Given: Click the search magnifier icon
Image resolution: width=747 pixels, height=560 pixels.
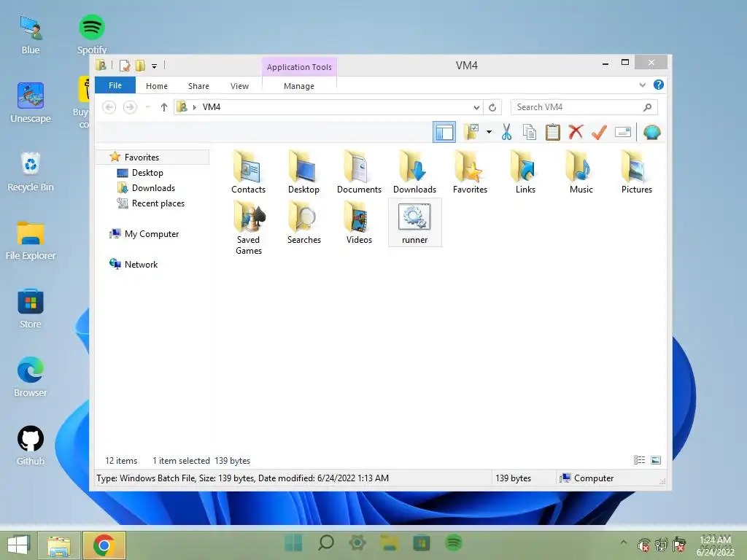Looking at the screenshot, I should pyautogui.click(x=647, y=107).
